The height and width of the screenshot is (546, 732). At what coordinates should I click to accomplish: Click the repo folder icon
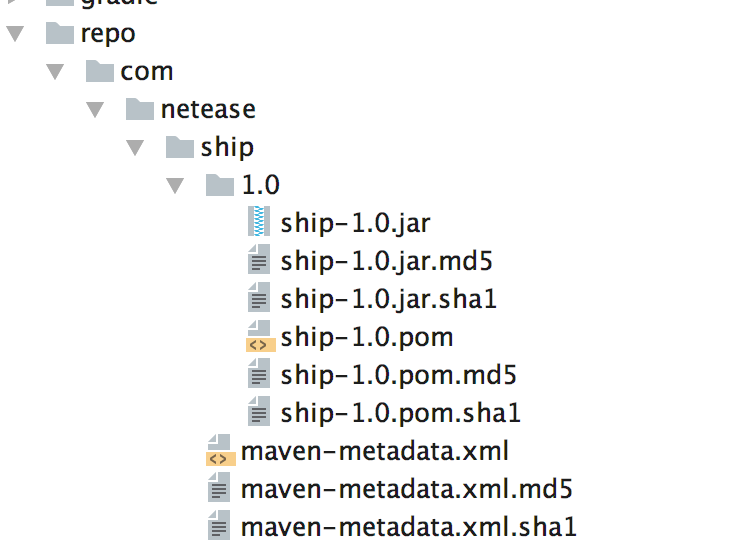point(60,33)
